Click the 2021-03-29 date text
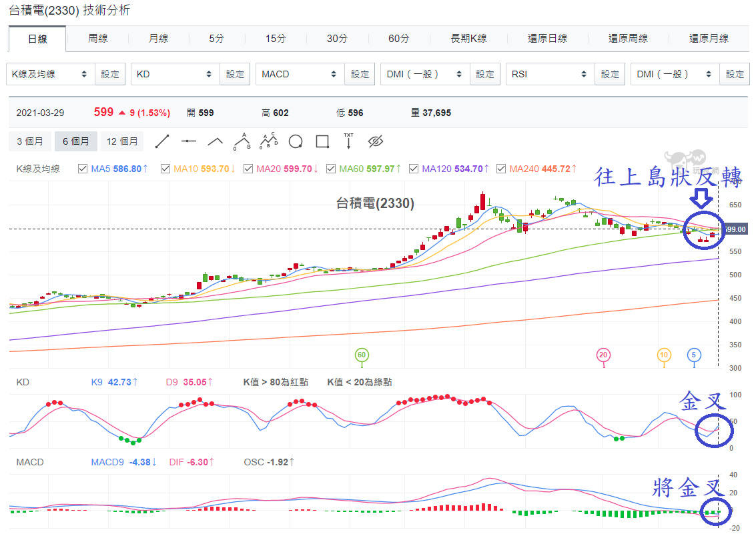Image resolution: width=756 pixels, height=534 pixels. point(40,113)
